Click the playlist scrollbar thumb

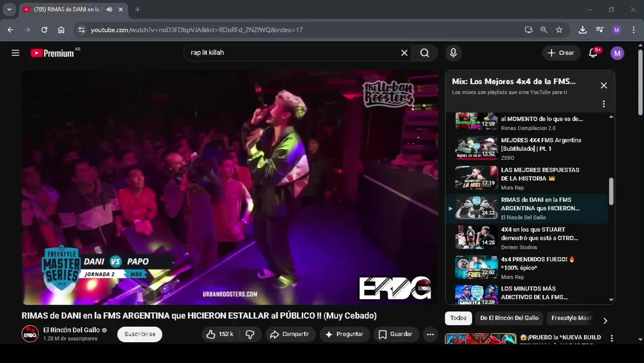pyautogui.click(x=611, y=191)
